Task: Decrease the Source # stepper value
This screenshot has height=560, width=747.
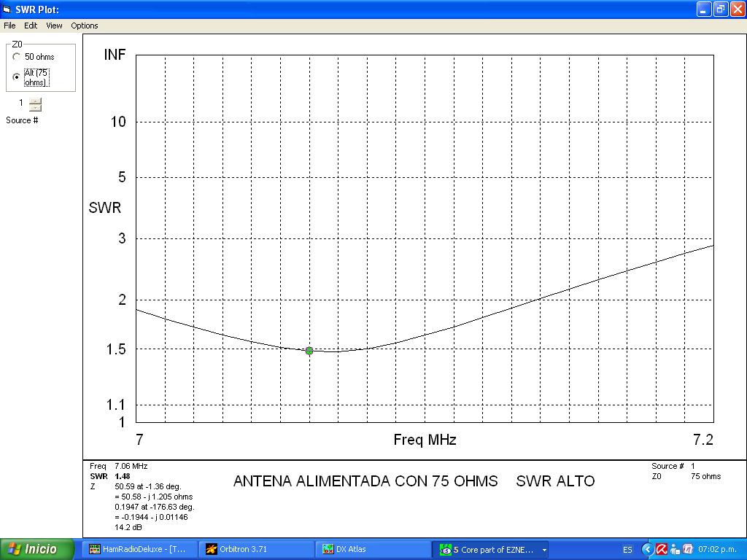Action: [35, 108]
